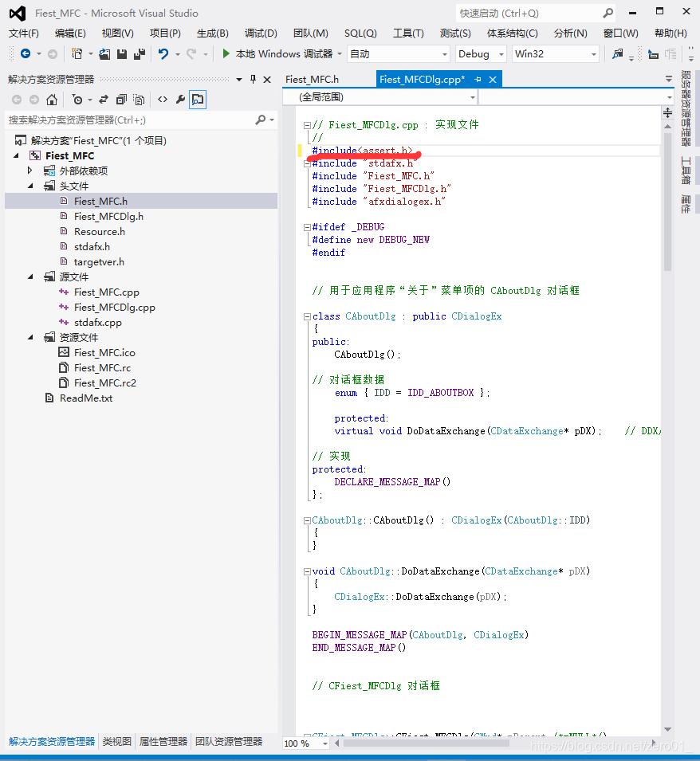
Task: Collapse the DoDataExchange function block
Action: tap(307, 571)
